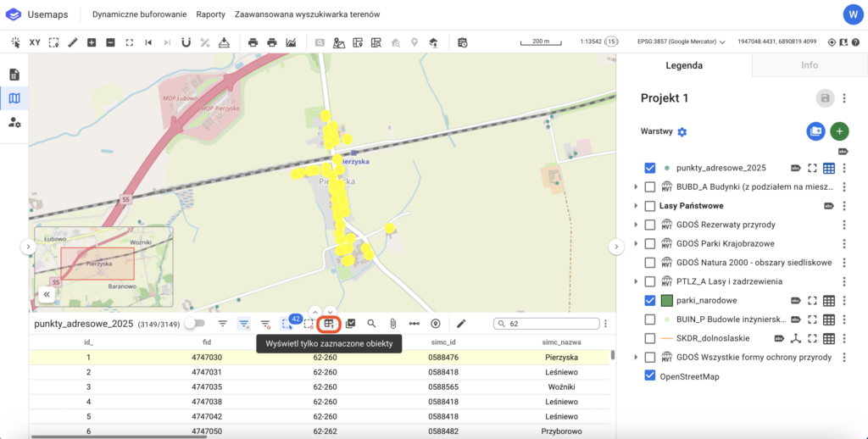Uncheck the punkty_adresowe_2025 layer checkbox
Viewport: 868px width, 439px height.
650,169
